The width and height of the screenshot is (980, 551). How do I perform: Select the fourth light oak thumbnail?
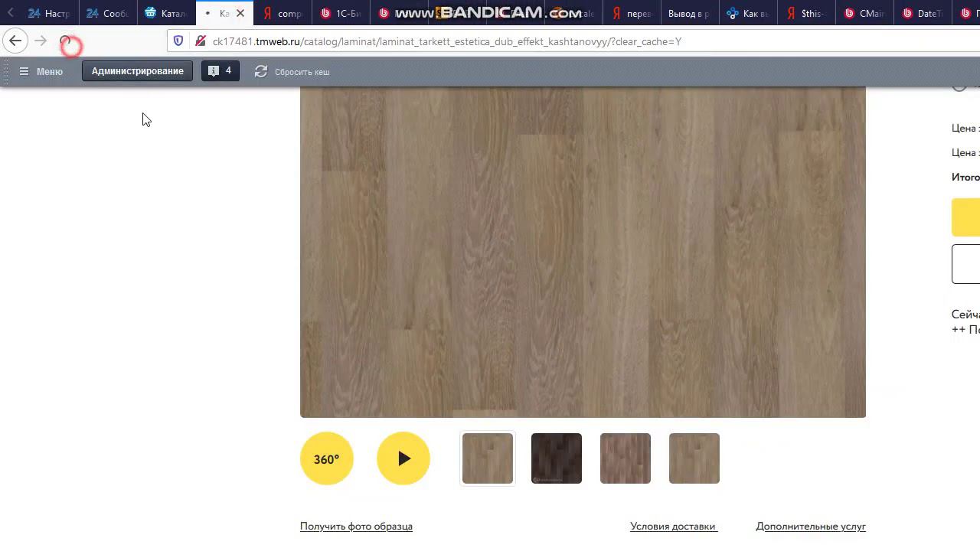point(694,458)
